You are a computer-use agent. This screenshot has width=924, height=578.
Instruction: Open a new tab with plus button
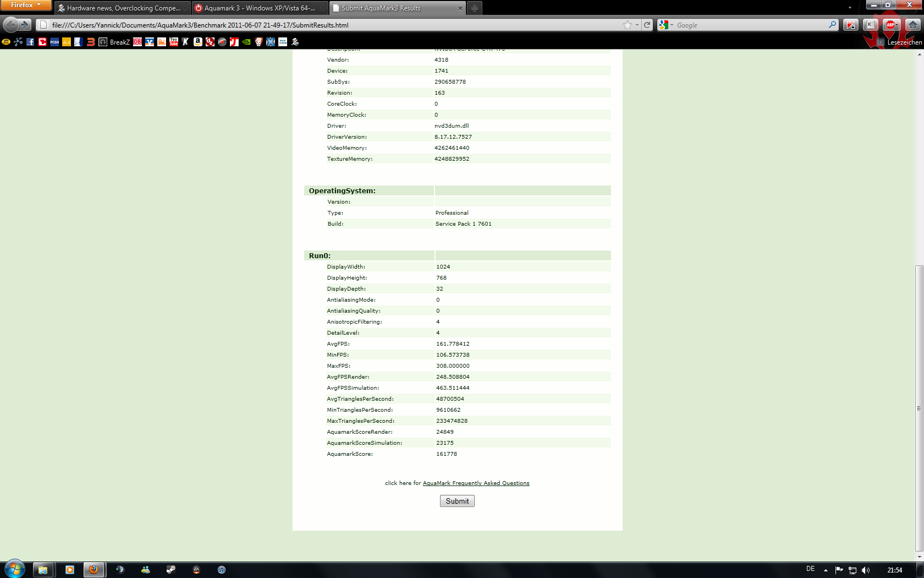tap(475, 8)
